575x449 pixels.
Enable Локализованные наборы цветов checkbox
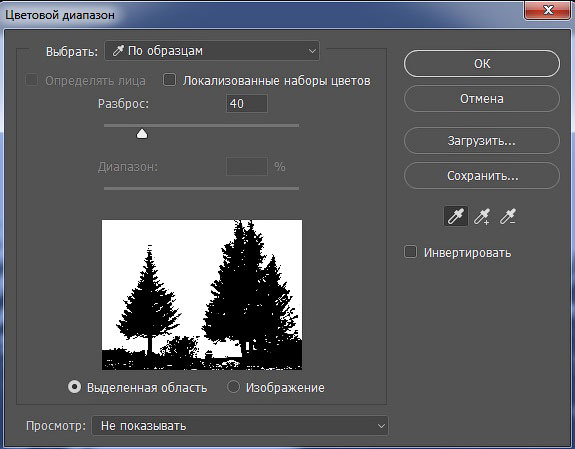pos(169,80)
